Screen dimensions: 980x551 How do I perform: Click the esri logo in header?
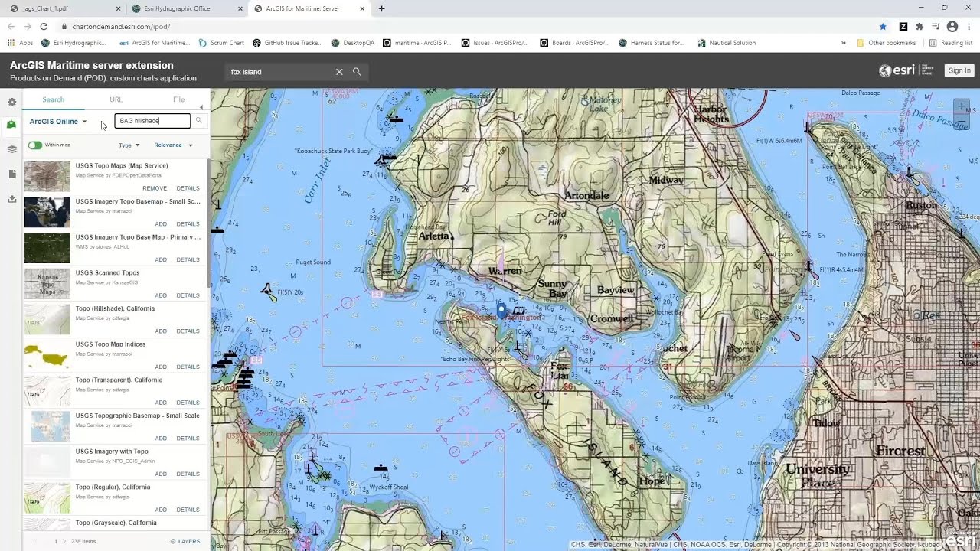pos(906,70)
